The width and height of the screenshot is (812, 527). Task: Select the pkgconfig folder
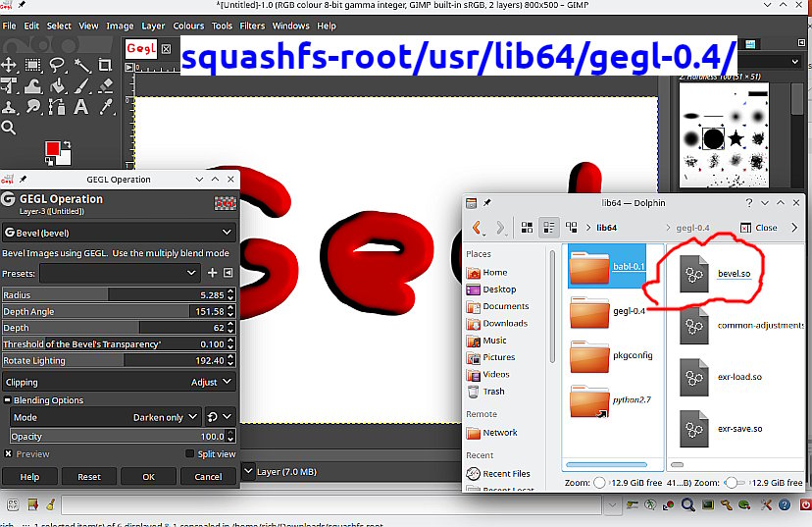click(611, 355)
